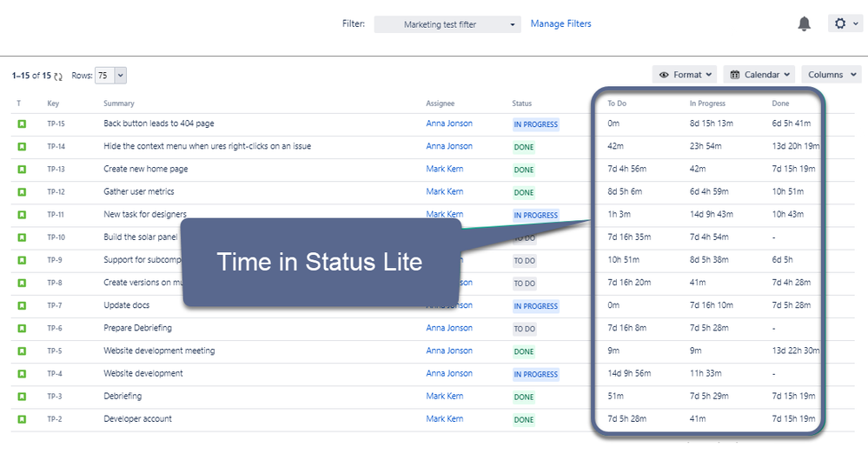Click the To Do value '8d 5h 6m'
This screenshot has height=461, width=868.
(x=625, y=191)
